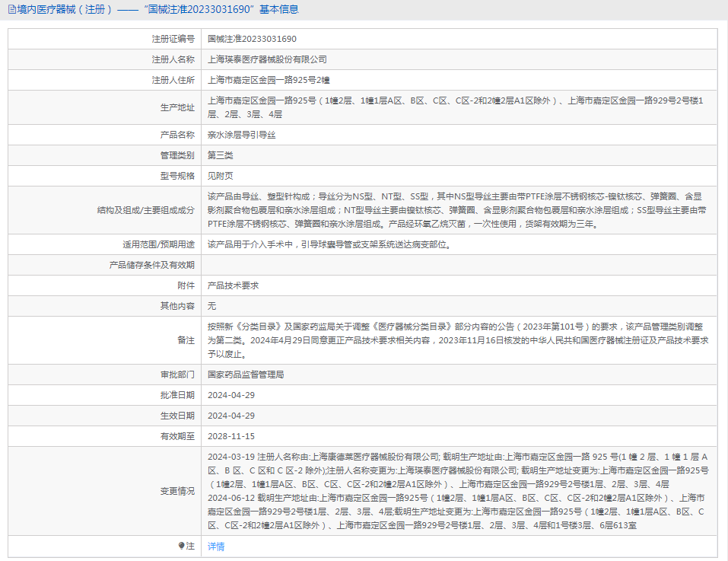Click the 注册证编号 label cell
This screenshot has height=561, width=728.
pos(173,39)
